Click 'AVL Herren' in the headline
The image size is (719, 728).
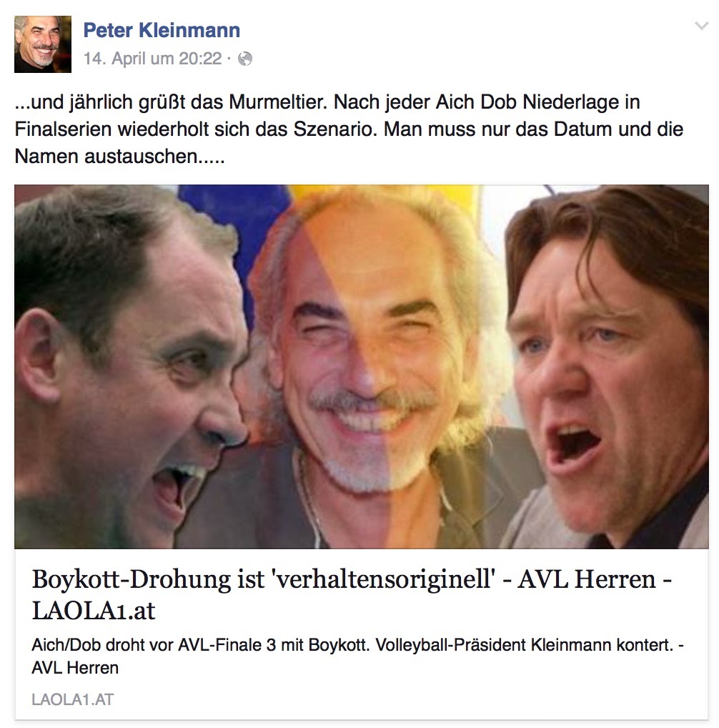[587, 579]
